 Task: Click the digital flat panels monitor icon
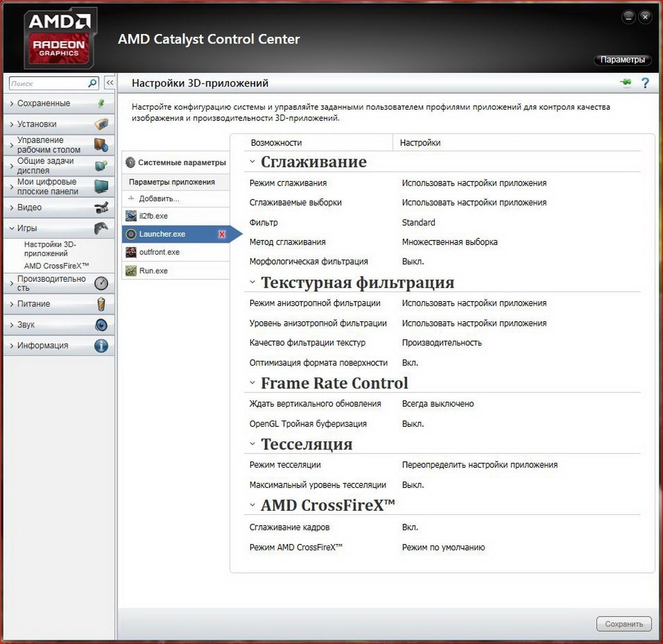102,187
